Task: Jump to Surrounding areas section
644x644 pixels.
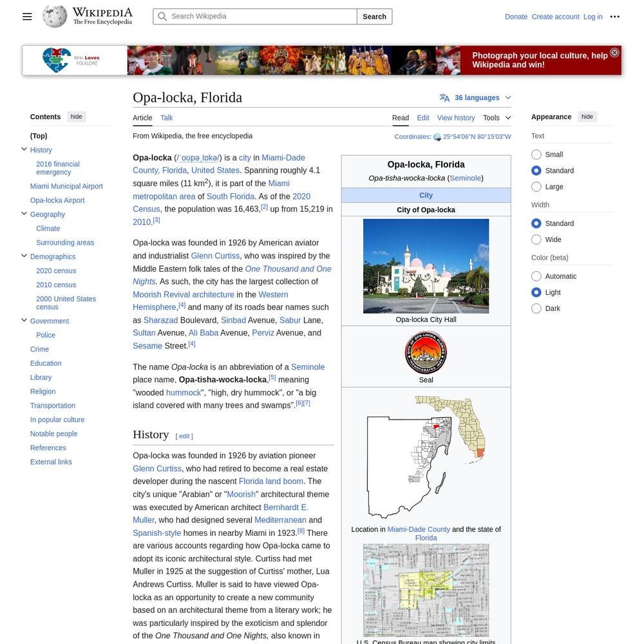Action: pyautogui.click(x=65, y=242)
